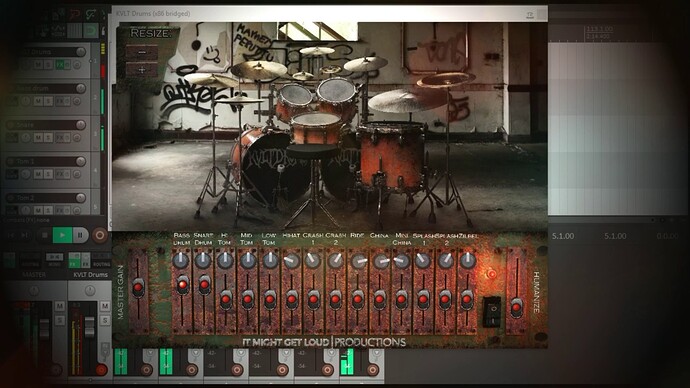Click the China channel fader handle

coord(379,300)
